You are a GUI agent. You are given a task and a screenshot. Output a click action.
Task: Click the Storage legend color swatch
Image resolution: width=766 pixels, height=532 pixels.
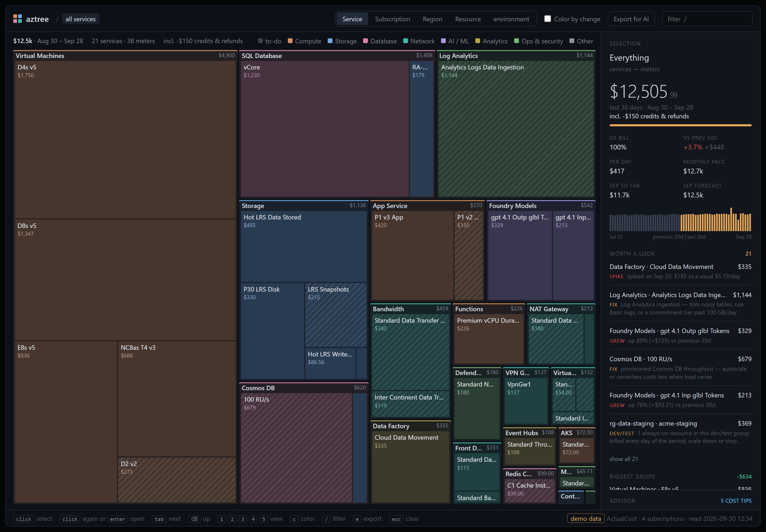330,41
